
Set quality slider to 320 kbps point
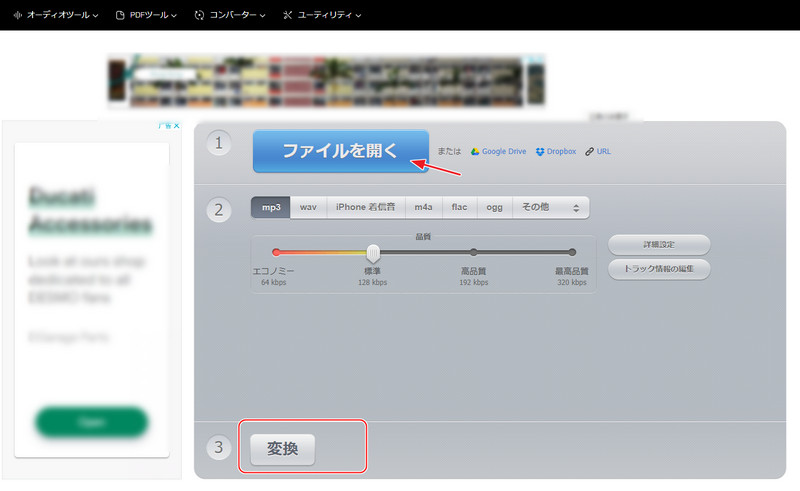pyautogui.click(x=572, y=252)
